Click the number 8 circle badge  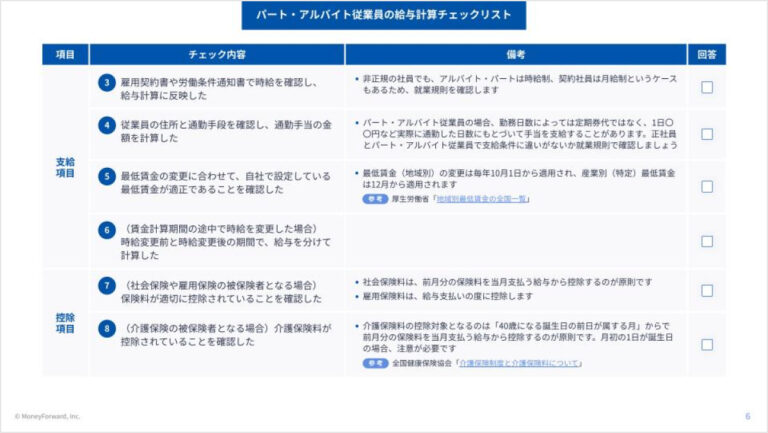107,328
